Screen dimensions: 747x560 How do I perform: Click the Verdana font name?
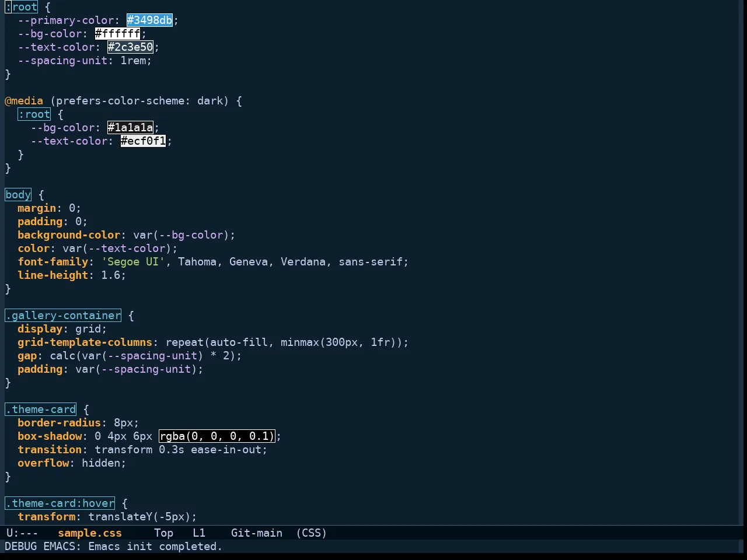[303, 262]
